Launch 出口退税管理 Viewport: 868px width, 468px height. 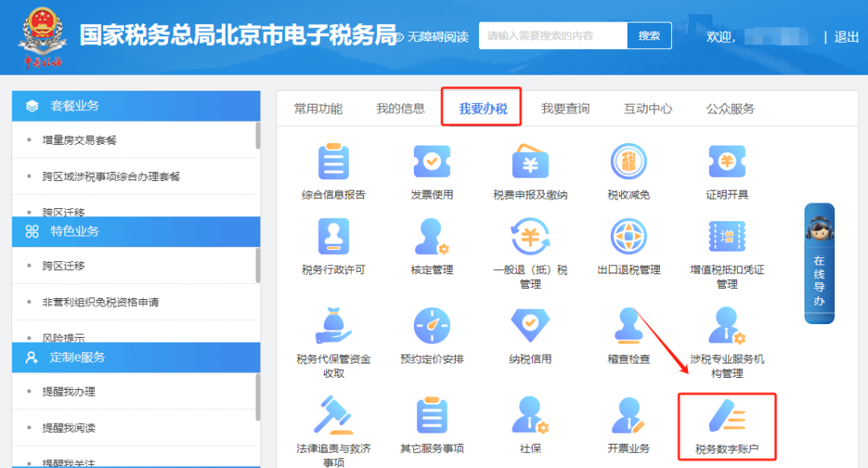tap(628, 236)
